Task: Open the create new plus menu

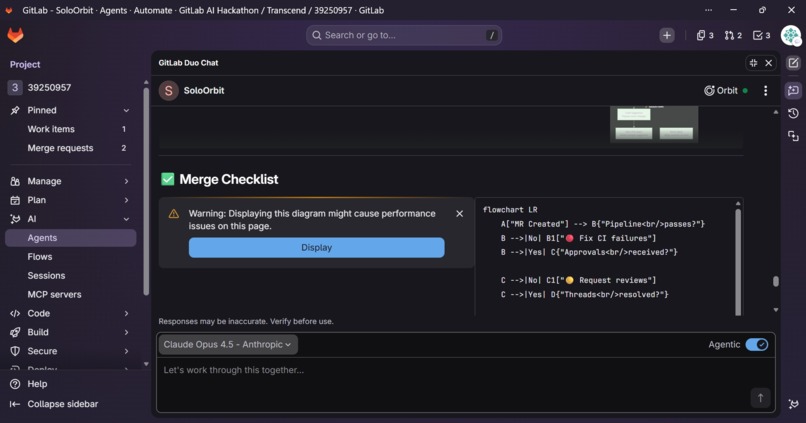Action: click(667, 35)
